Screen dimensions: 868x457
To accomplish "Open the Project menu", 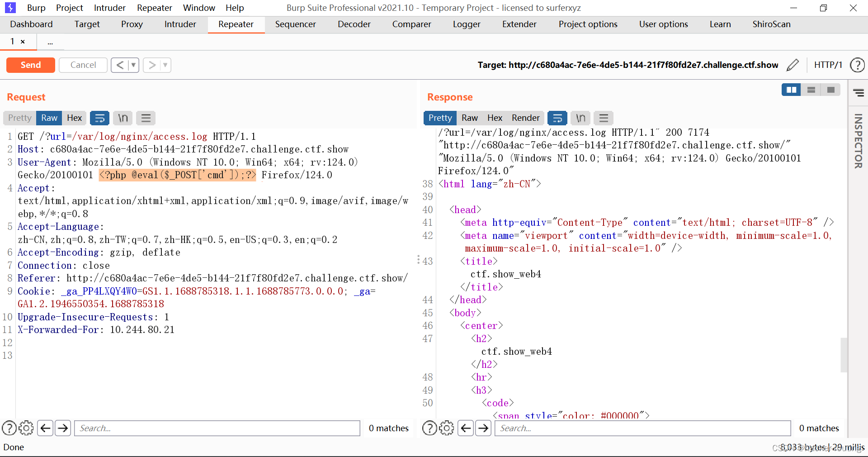I will (x=70, y=8).
